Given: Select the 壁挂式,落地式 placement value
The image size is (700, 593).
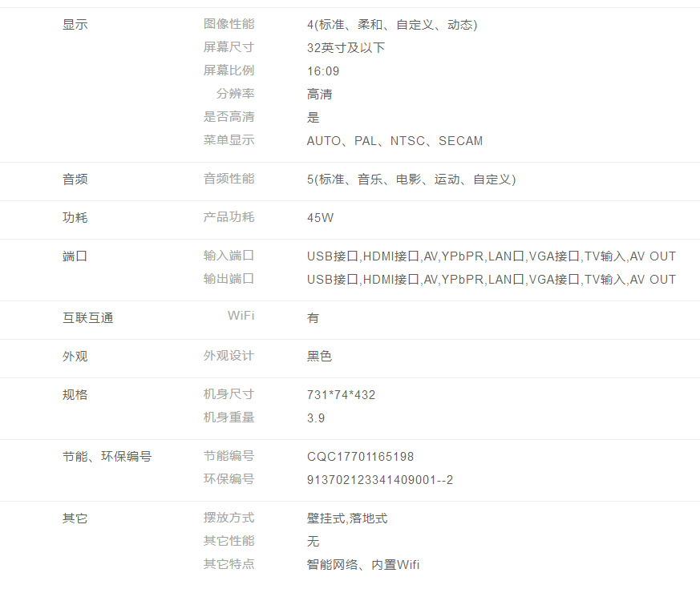Looking at the screenshot, I should 346,518.
